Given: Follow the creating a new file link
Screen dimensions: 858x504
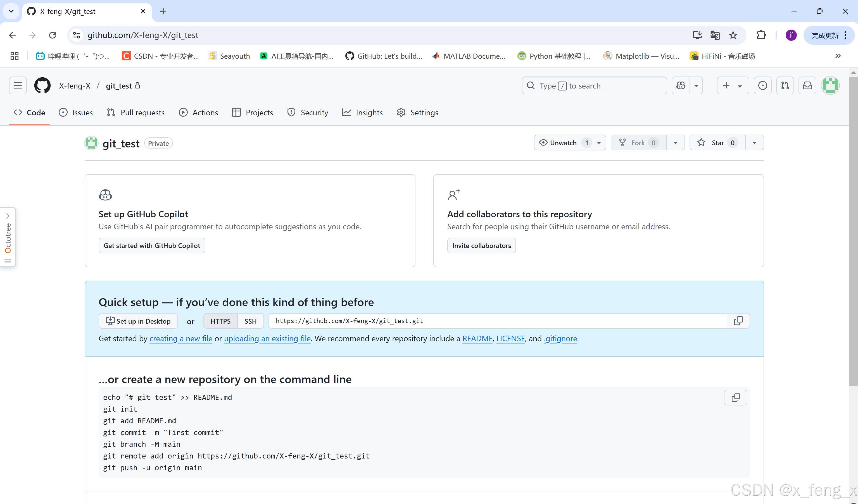Looking at the screenshot, I should click(181, 338).
